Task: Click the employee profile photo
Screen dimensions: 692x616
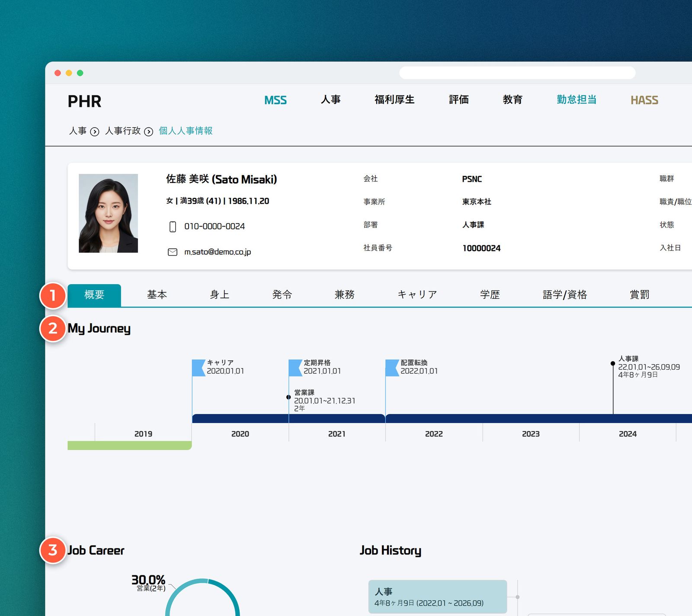Action: (108, 213)
